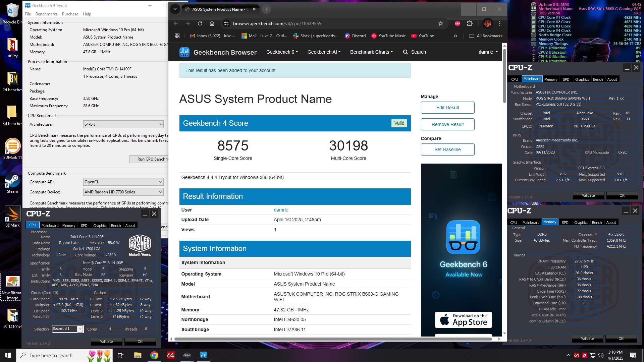Open the AdBlock Plus extension icon
Screen dimensions: 644x362
(x=458, y=23)
